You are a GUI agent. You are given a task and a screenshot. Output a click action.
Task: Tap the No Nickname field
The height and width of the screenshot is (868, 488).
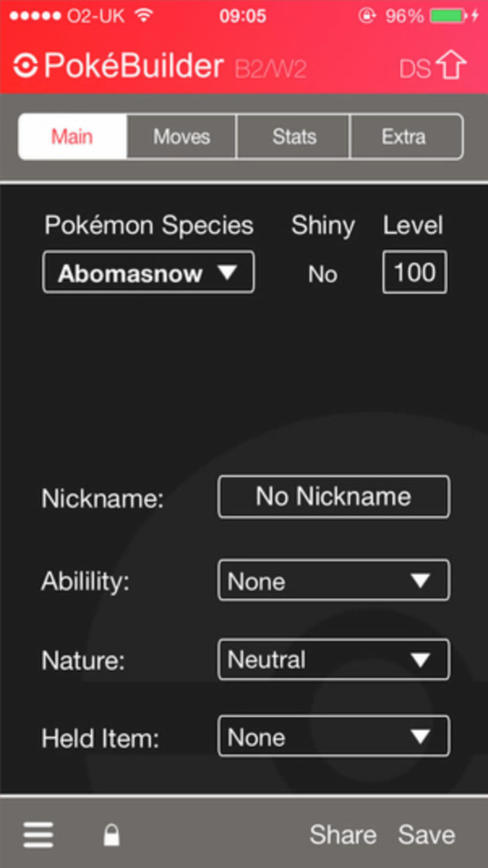point(333,497)
